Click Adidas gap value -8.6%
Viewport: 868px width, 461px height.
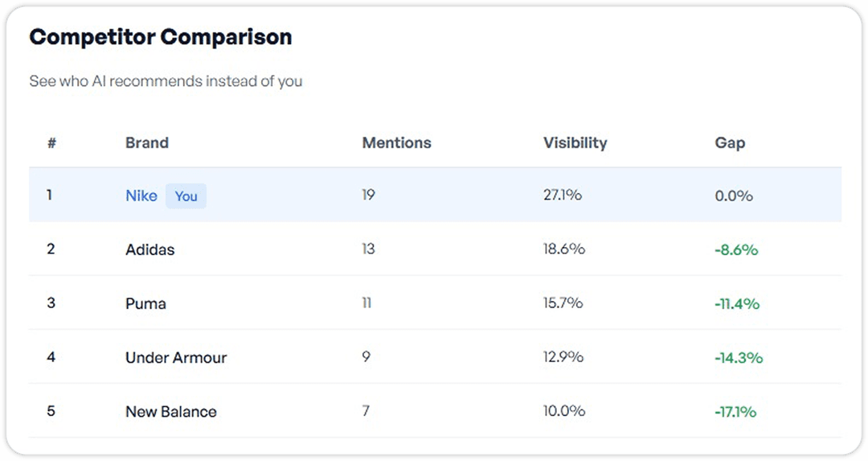[x=736, y=249]
